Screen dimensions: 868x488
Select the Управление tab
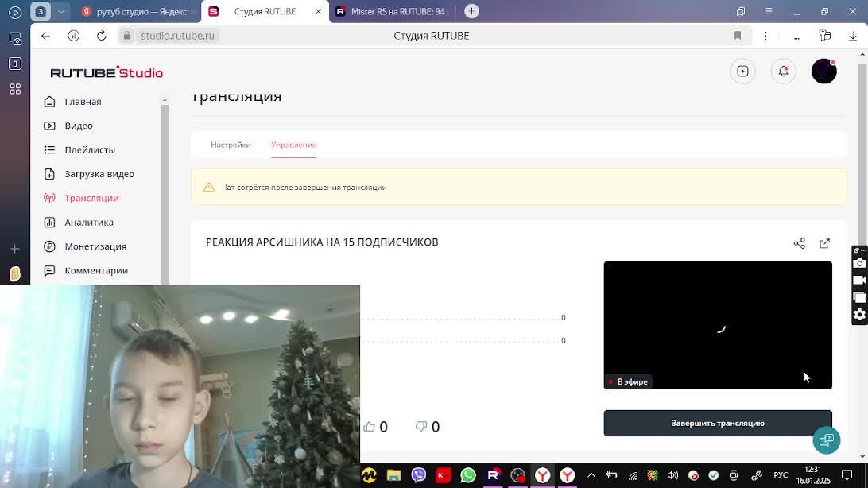(293, 145)
